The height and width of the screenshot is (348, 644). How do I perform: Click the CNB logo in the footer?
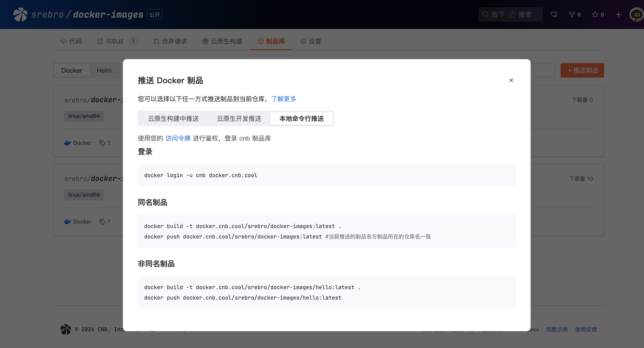coord(65,329)
